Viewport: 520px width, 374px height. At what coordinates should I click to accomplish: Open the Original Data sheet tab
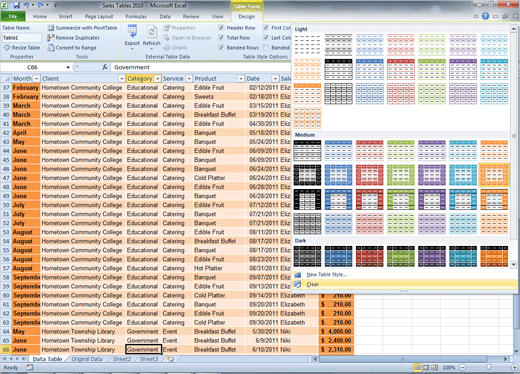click(87, 359)
